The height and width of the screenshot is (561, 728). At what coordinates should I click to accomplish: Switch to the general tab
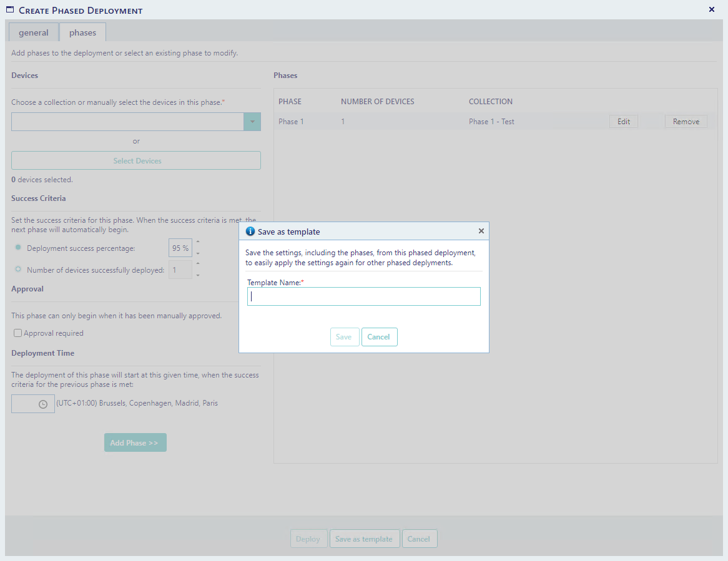click(34, 32)
